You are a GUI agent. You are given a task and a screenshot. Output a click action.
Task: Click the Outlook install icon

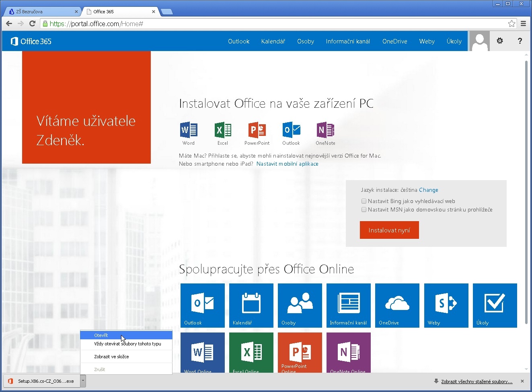point(291,130)
